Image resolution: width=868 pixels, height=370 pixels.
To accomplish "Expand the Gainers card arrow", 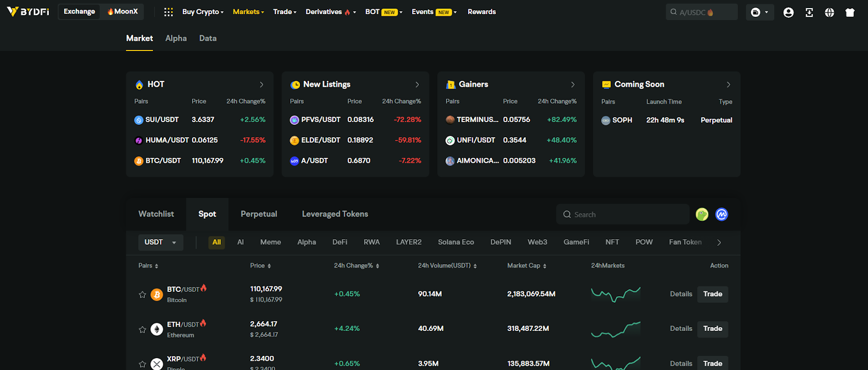I will pyautogui.click(x=573, y=85).
